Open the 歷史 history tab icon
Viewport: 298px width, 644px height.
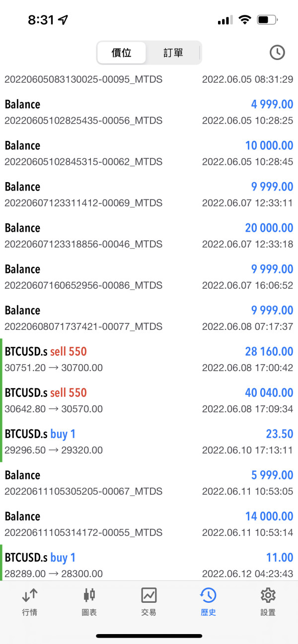click(208, 595)
